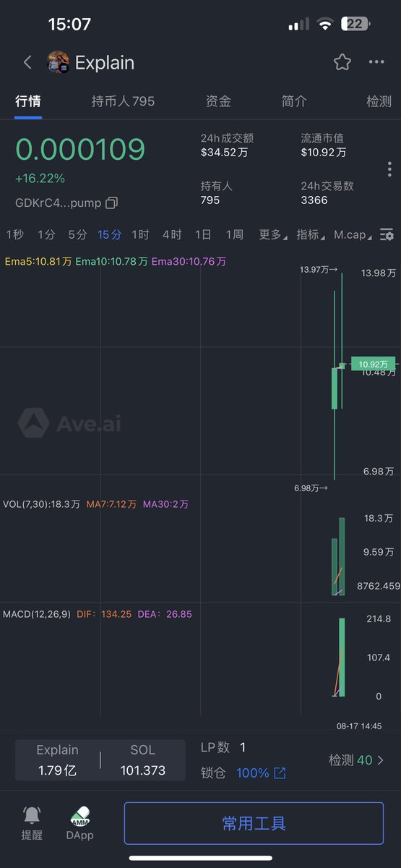The width and height of the screenshot is (401, 868).
Task: Open the 锁仓 100% external link icon
Action: click(x=280, y=773)
